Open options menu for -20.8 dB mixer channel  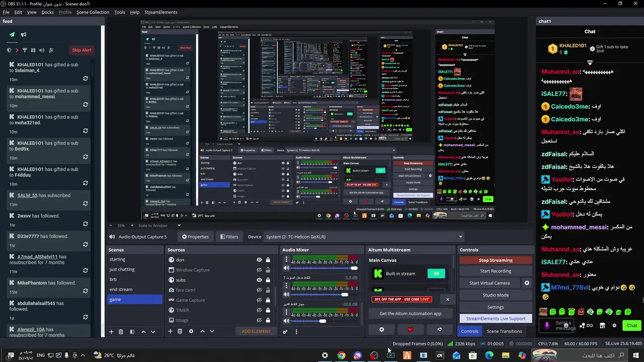click(287, 312)
